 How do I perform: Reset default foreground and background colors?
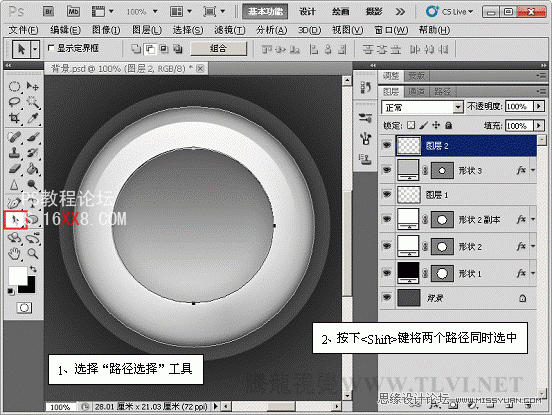(x=11, y=292)
